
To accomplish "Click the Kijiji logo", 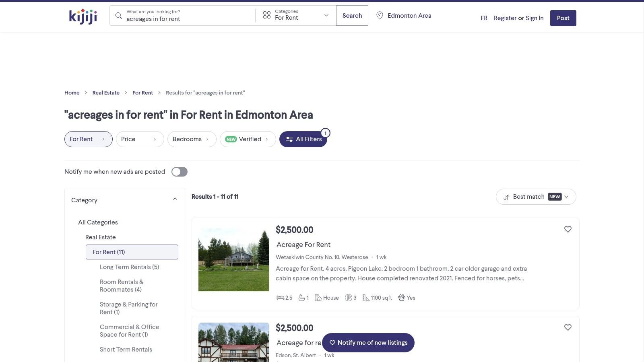I will pos(83,16).
